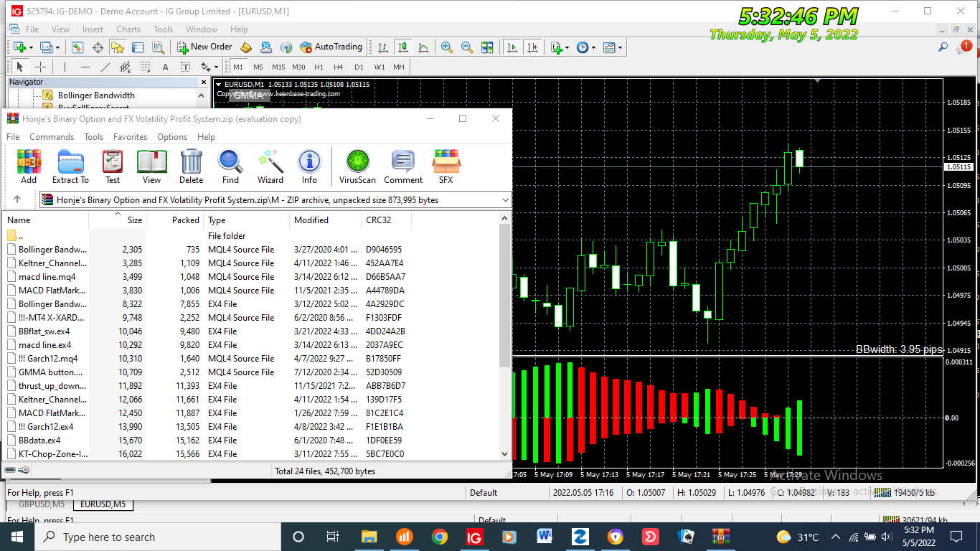980x551 pixels.
Task: Select the M5 timeframe button
Action: coord(258,67)
